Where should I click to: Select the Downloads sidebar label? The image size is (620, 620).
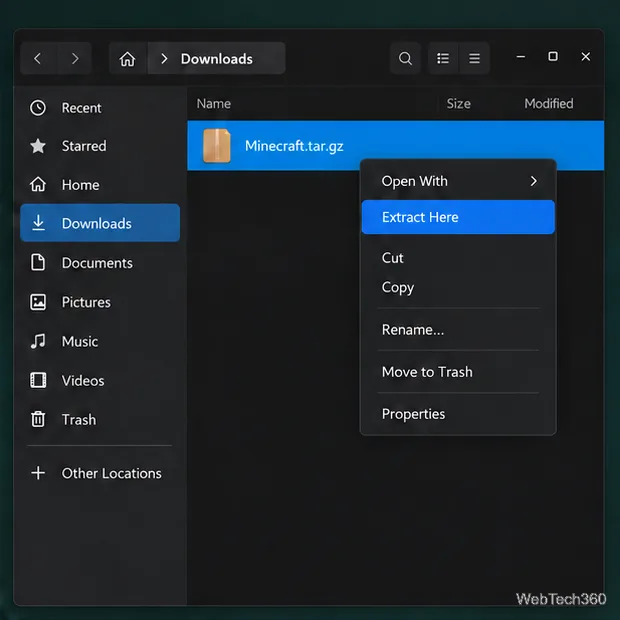[x=96, y=223]
